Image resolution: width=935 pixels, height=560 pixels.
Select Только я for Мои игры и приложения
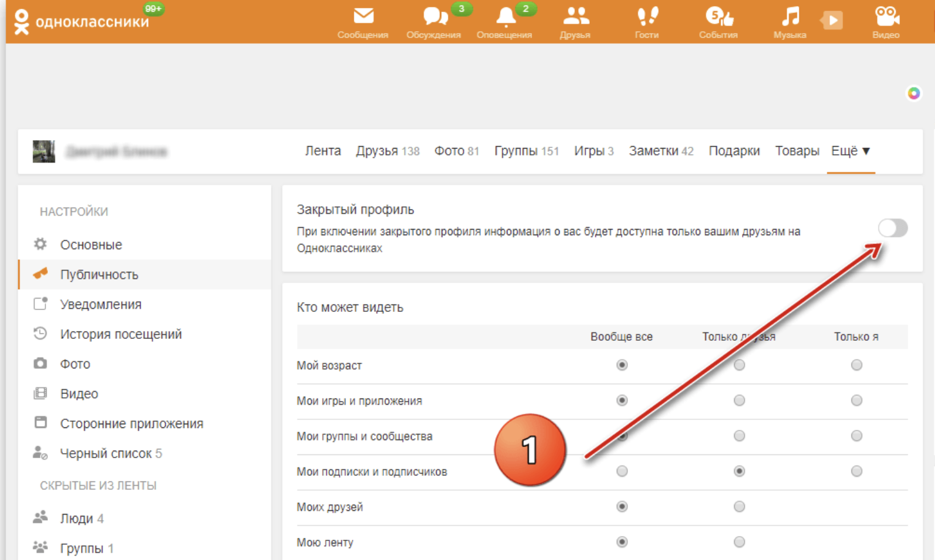tap(856, 400)
